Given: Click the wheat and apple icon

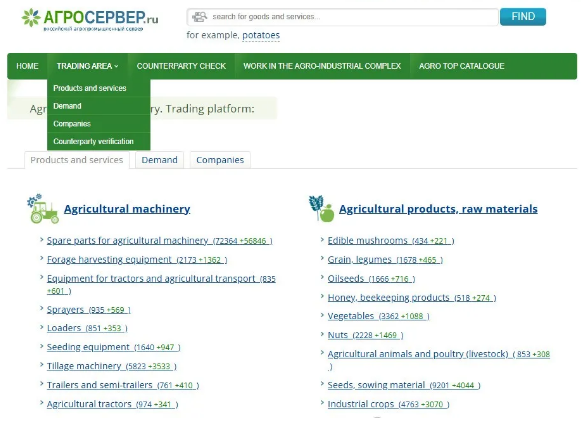Looking at the screenshot, I should click(x=321, y=209).
